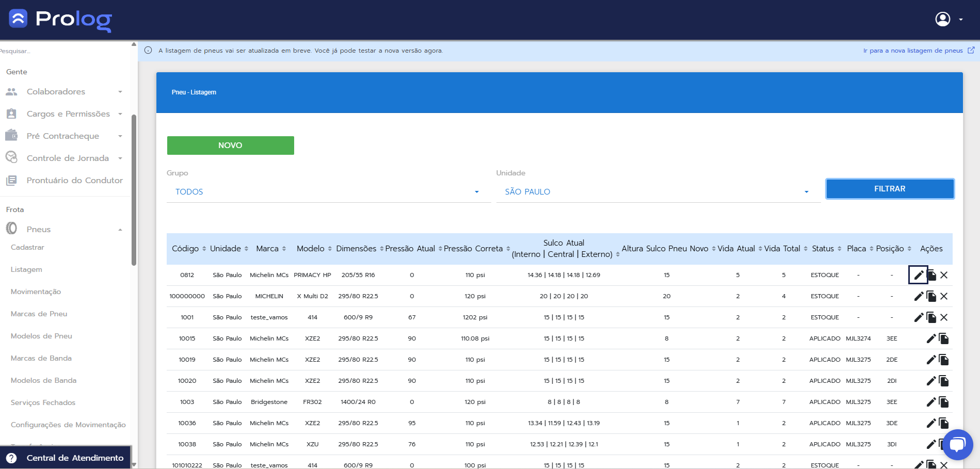Open Configurações de Movimentação page
980x469 pixels.
68,425
